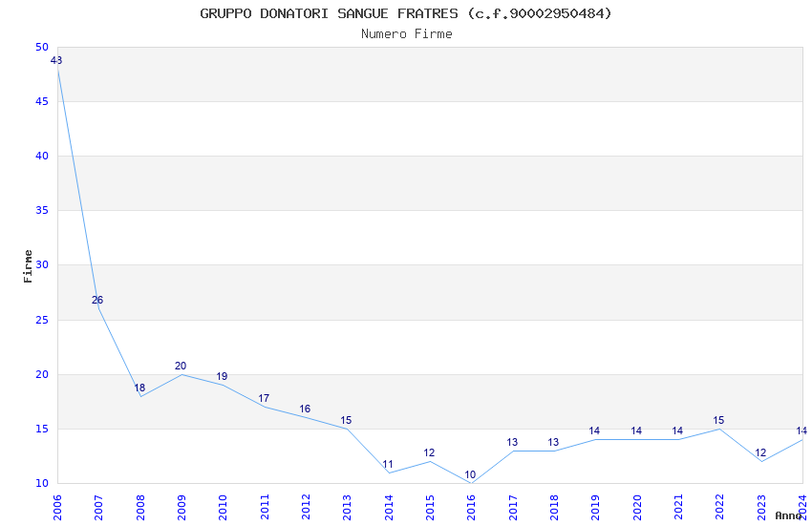Screen dimensions: 812x525
Task: Select the y-axis value 20
Action: coord(42,374)
